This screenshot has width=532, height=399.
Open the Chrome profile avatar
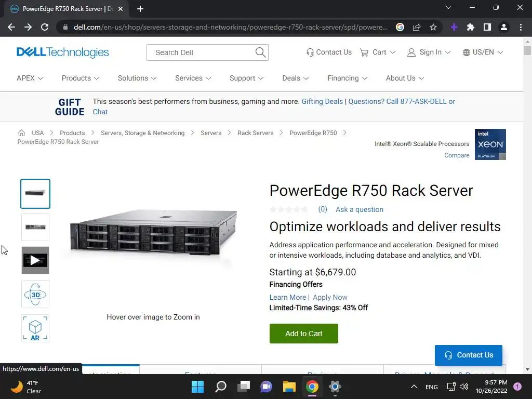point(504,27)
